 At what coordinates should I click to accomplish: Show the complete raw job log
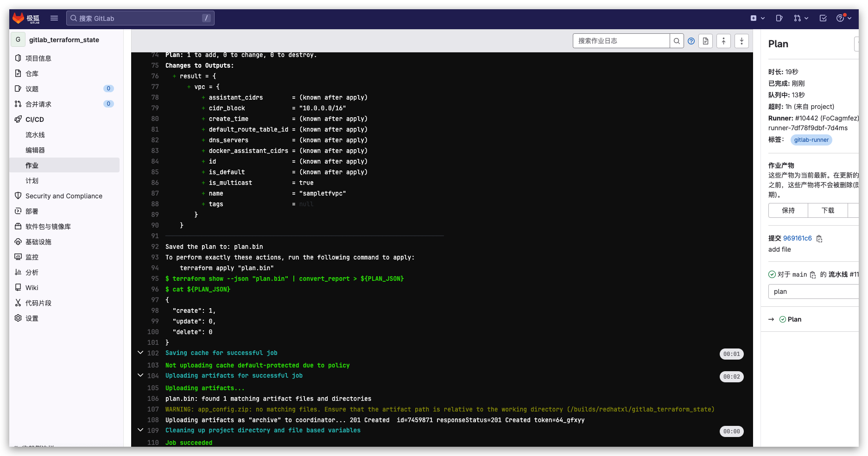tap(705, 41)
